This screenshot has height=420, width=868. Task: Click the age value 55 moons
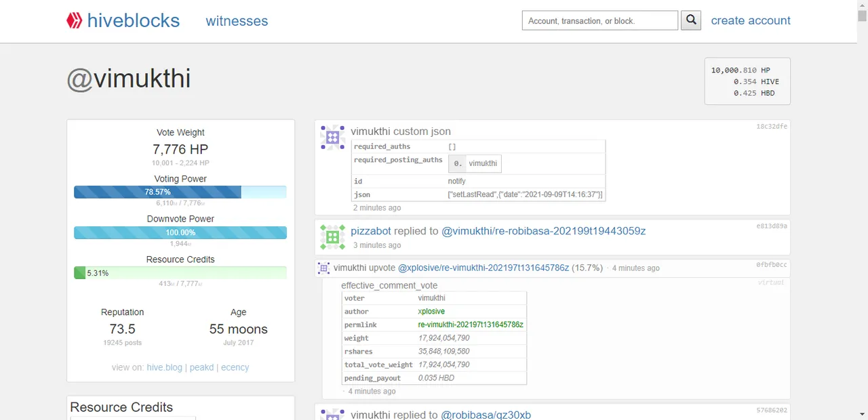click(238, 329)
